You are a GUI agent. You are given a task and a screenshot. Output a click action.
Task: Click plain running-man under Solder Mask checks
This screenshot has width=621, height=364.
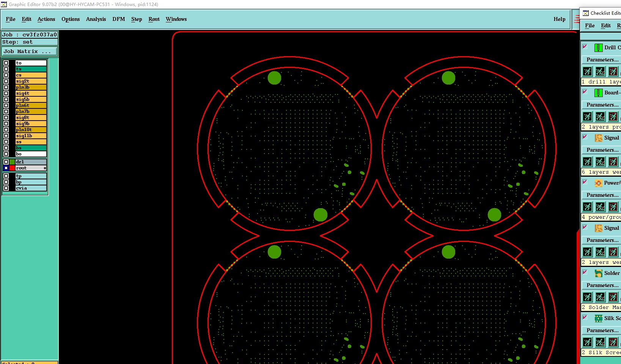(x=587, y=297)
